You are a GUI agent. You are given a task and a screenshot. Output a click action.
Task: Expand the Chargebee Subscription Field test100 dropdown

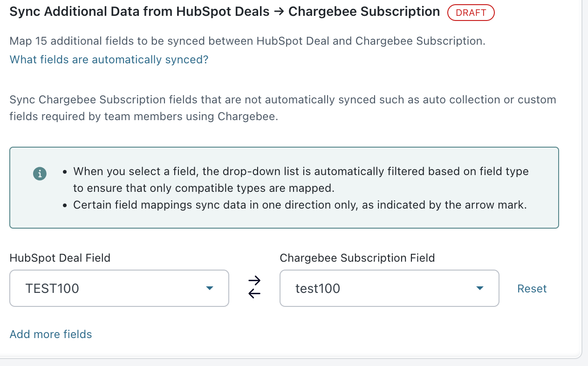click(x=389, y=289)
